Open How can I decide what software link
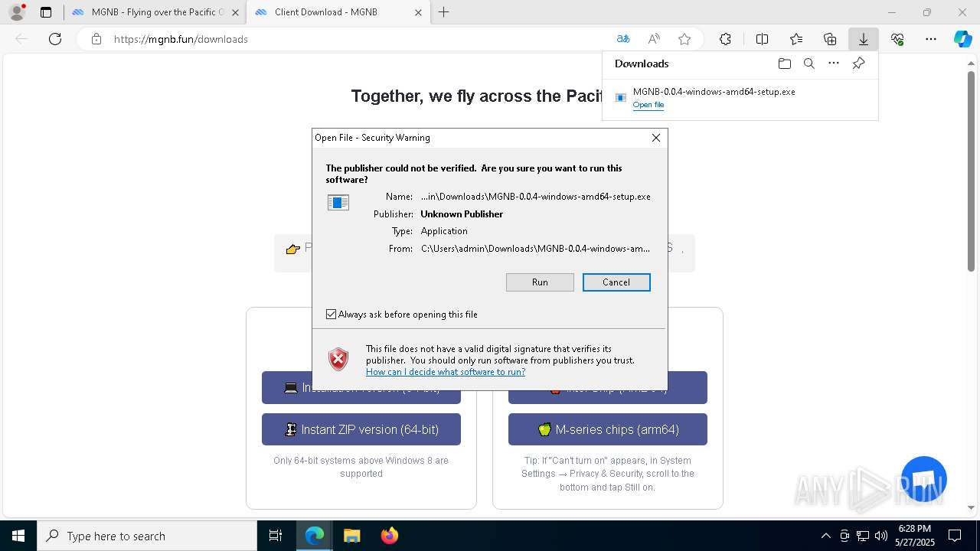 click(446, 372)
